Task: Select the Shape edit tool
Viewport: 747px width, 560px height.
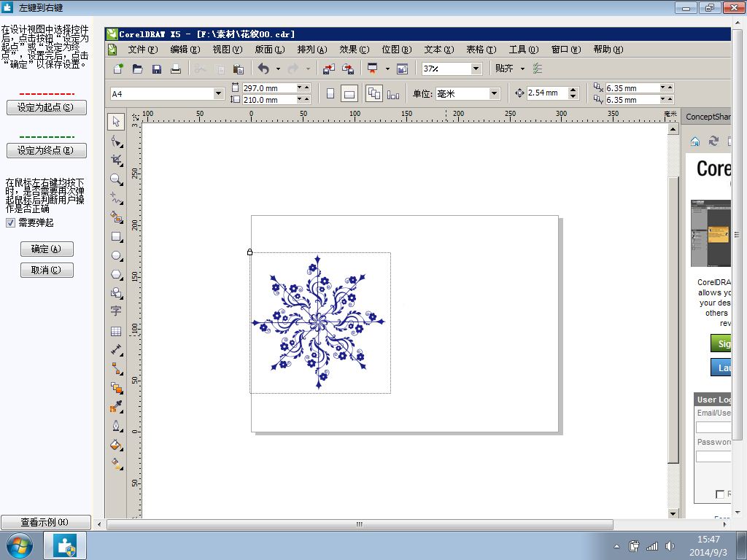Action: pyautogui.click(x=116, y=141)
